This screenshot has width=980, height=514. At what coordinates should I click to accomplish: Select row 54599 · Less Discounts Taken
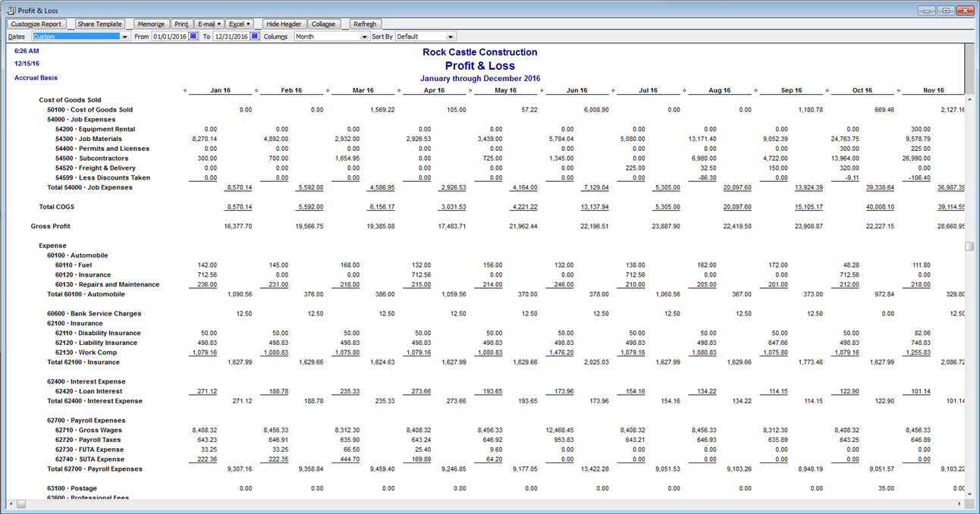click(x=102, y=178)
